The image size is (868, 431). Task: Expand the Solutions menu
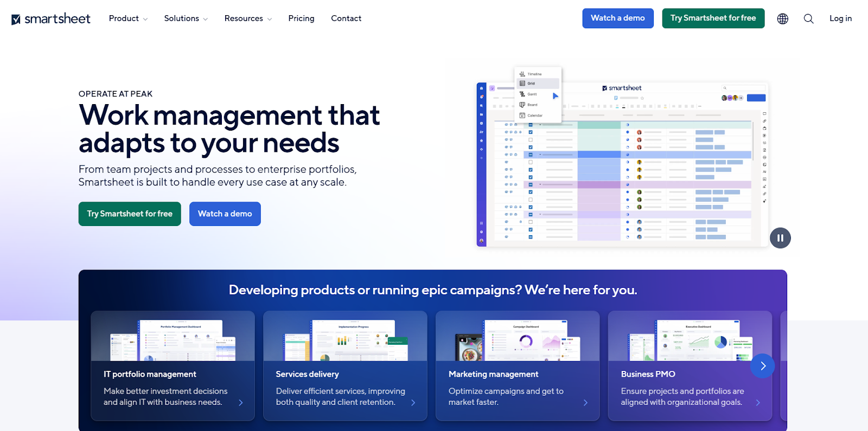pyautogui.click(x=186, y=18)
